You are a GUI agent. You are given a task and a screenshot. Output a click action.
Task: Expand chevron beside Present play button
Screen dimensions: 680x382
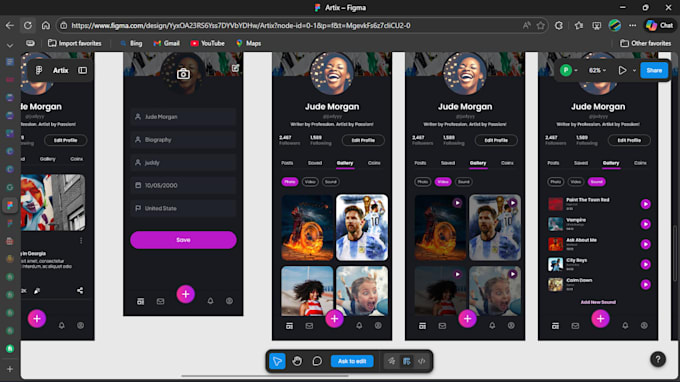pyautogui.click(x=634, y=70)
